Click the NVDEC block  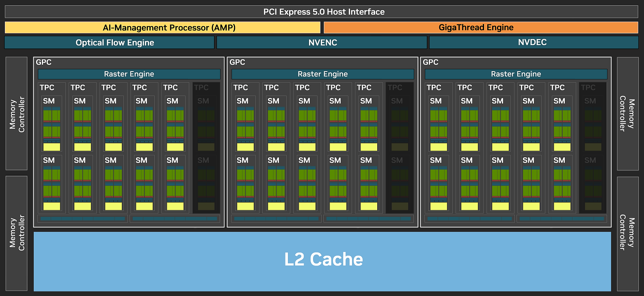click(x=534, y=43)
